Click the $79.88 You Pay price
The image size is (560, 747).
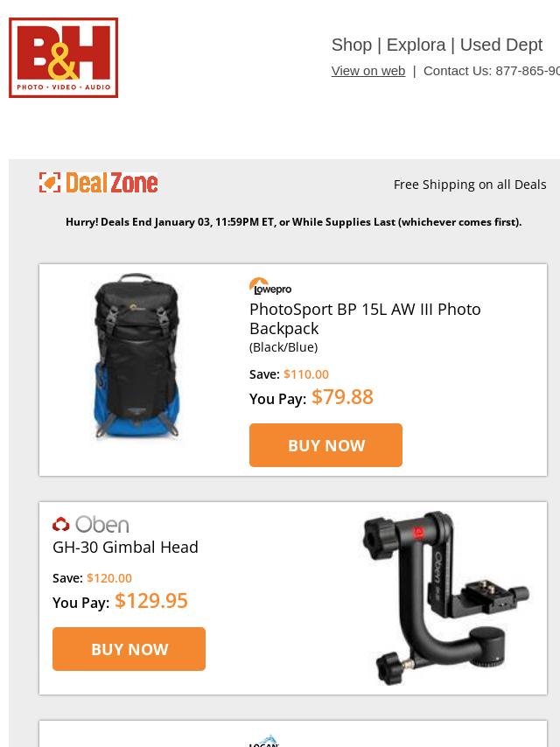342,397
